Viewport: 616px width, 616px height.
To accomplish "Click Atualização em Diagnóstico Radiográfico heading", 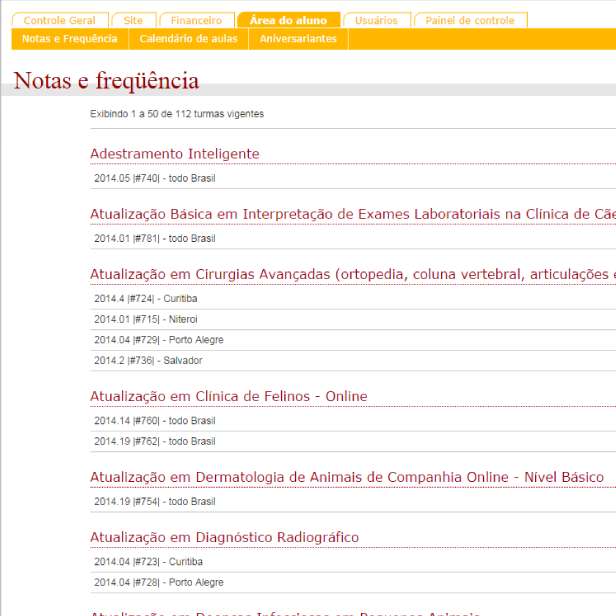I will pyautogui.click(x=224, y=537).
